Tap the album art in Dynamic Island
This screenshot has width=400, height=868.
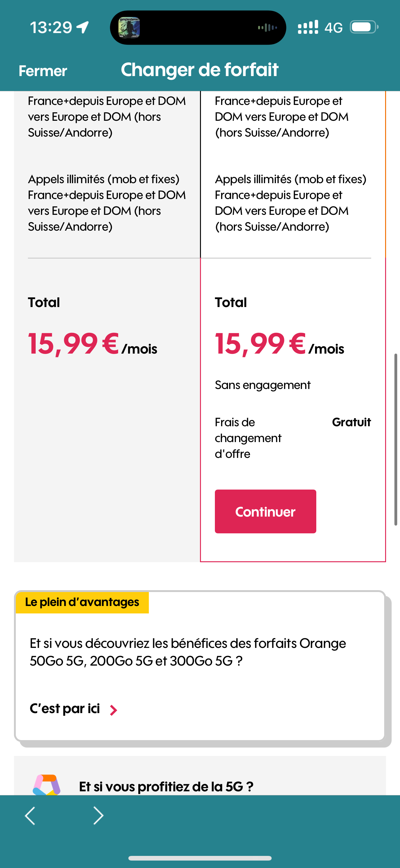pos(129,28)
